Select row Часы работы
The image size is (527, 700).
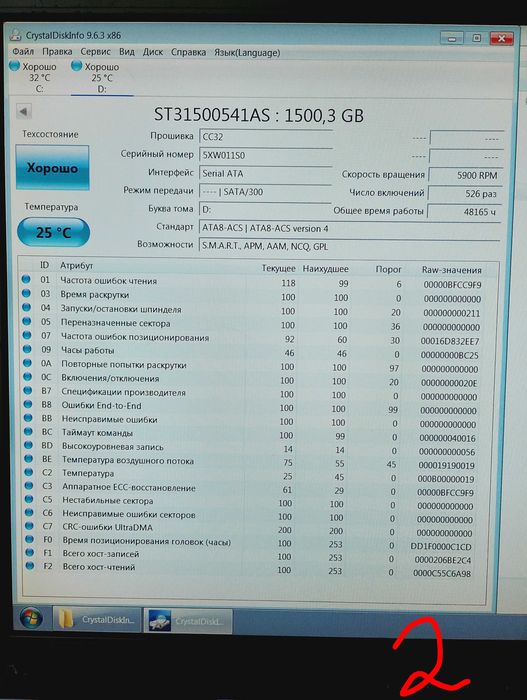pyautogui.click(x=251, y=352)
